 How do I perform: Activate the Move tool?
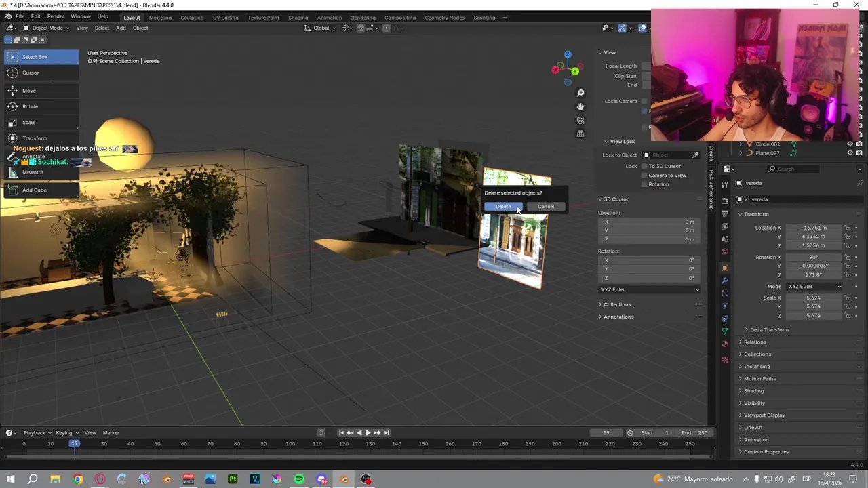41,91
